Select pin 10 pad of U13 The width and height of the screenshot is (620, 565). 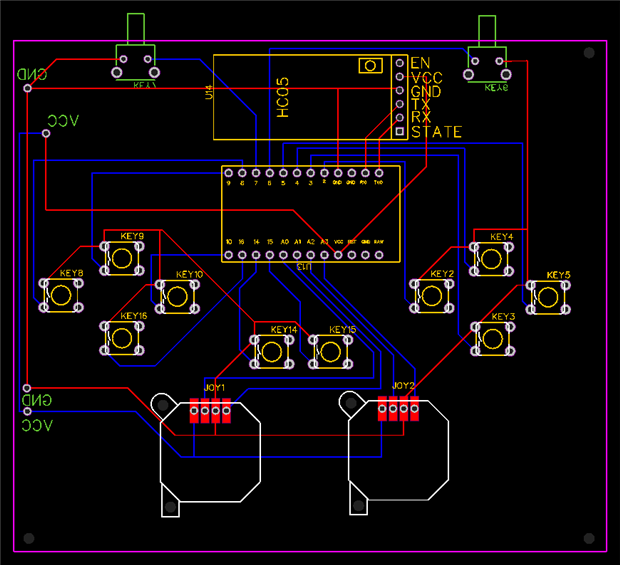pyautogui.click(x=229, y=255)
